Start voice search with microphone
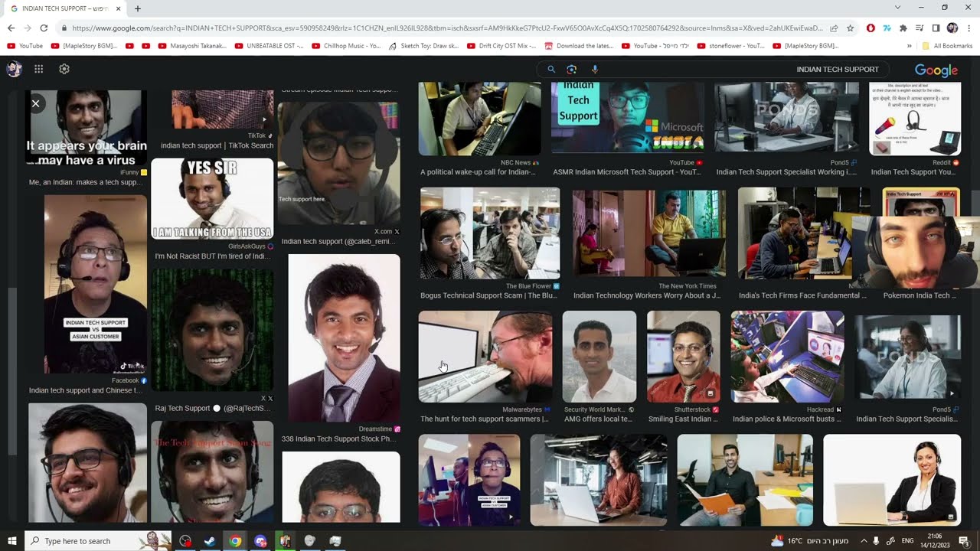Viewport: 980px width, 551px height. pos(595,70)
